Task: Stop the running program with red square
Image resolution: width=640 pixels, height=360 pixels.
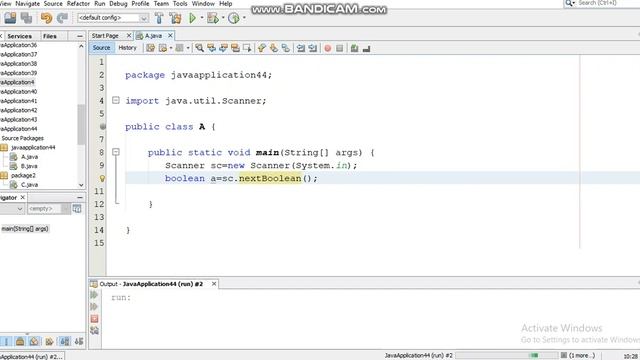Action: [x=94, y=318]
